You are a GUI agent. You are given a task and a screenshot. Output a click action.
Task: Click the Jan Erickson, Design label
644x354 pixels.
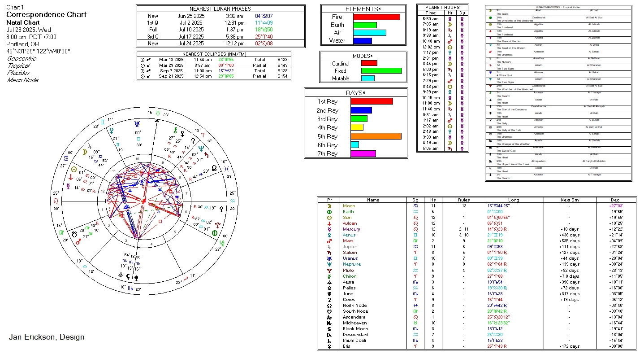pyautogui.click(x=47, y=337)
